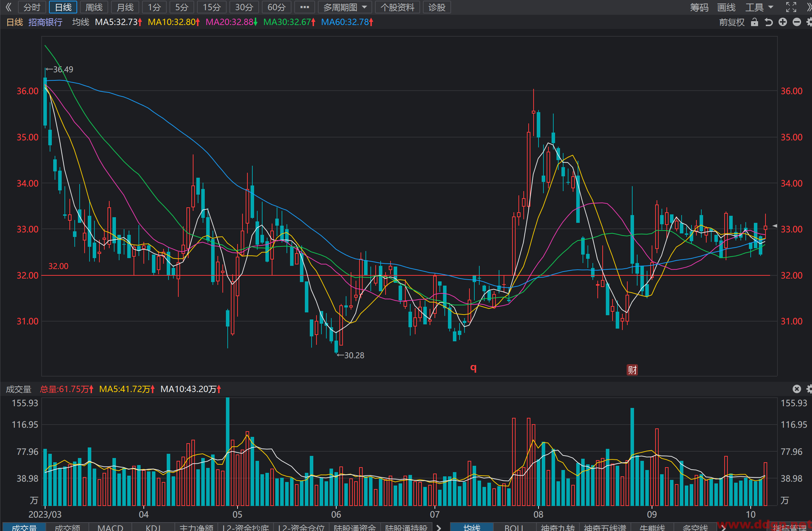
Task: Collapse left panel with double-chevron icon
Action: coord(8,7)
